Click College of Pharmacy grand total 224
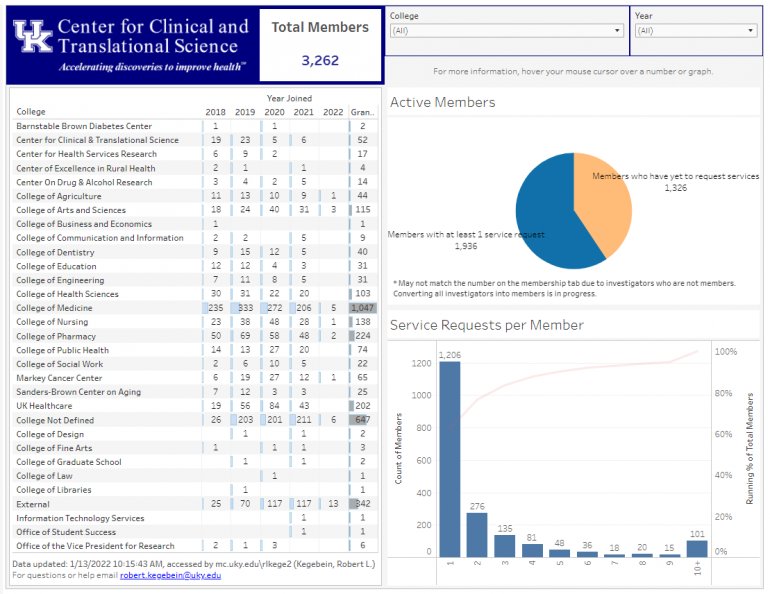The height and width of the screenshot is (594, 770). [x=363, y=336]
